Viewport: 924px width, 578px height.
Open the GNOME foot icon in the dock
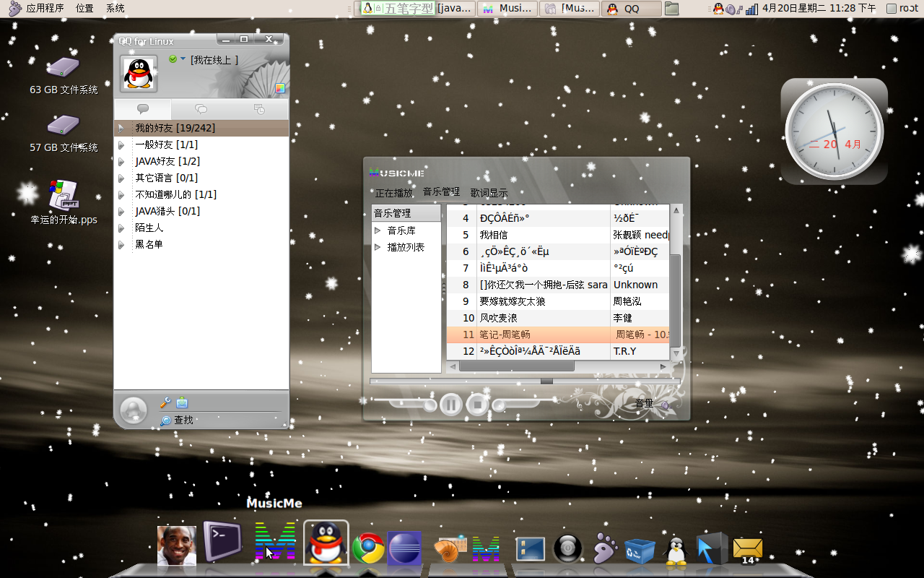pos(605,548)
